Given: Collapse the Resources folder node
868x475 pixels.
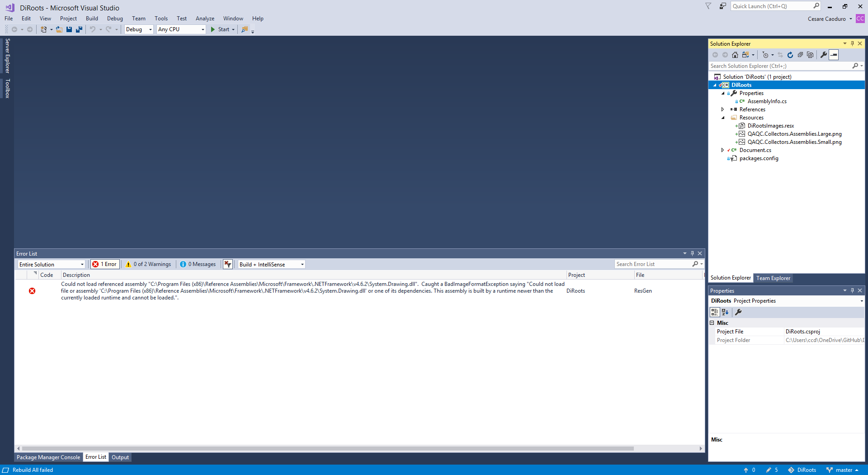Looking at the screenshot, I should (723, 118).
